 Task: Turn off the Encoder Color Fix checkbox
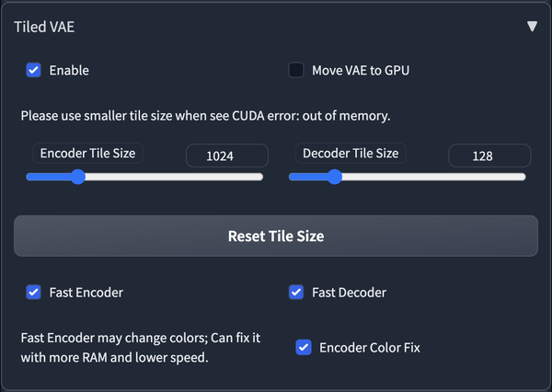(x=303, y=347)
